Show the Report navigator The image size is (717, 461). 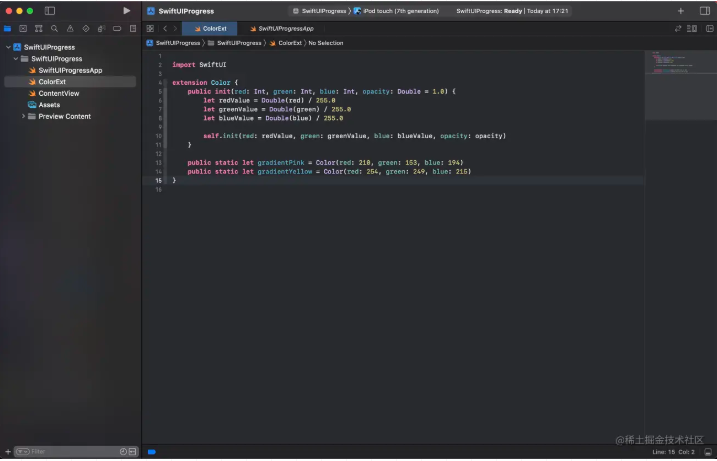[x=132, y=29]
